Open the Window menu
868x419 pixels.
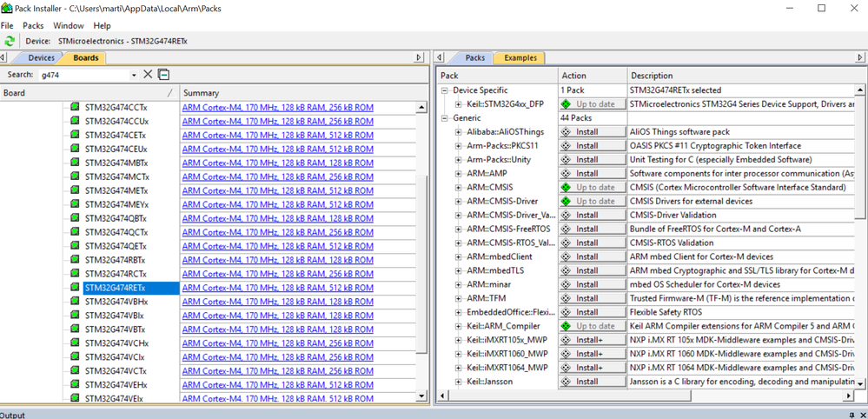coord(69,25)
